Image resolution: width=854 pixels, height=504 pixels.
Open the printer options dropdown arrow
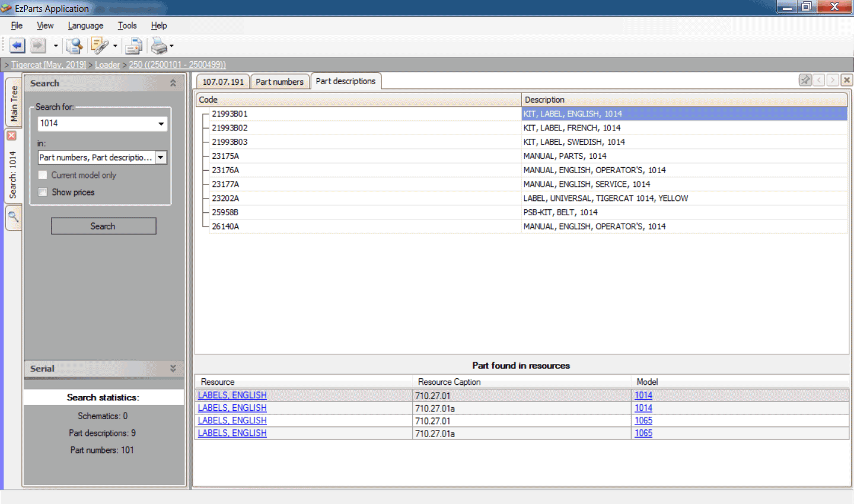172,46
